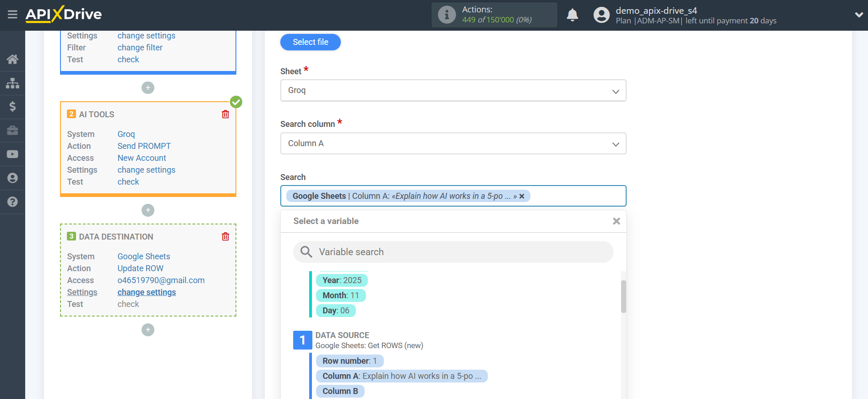Open the Home sidebar icon
The image size is (868, 399).
12,59
